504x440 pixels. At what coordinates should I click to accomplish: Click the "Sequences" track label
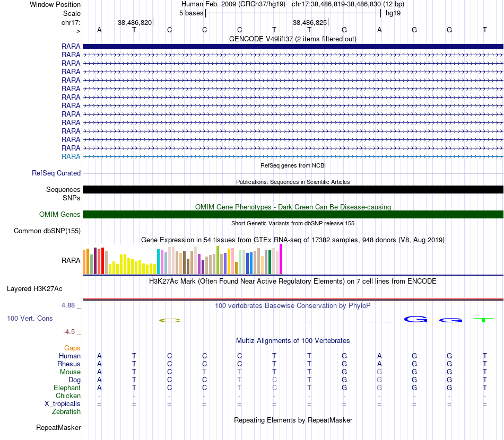tap(63, 189)
